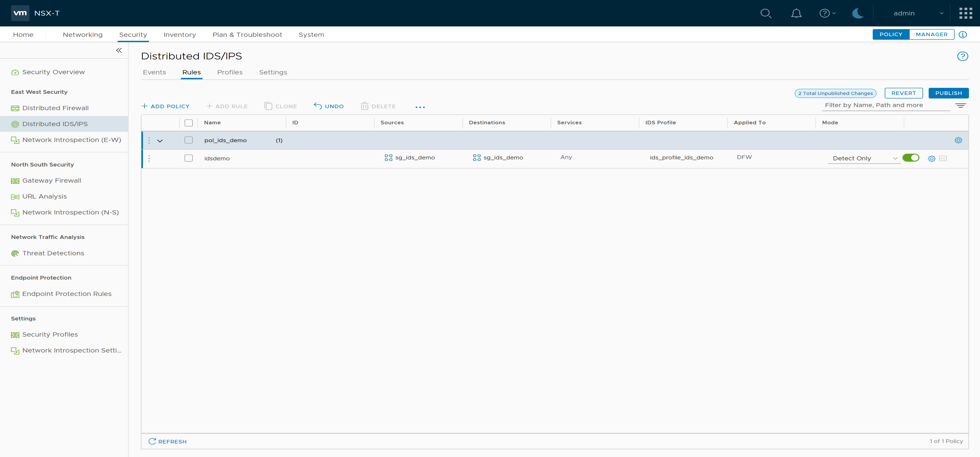Open the more actions ellipsis menu
Image resolution: width=980 pixels, height=457 pixels.
click(420, 107)
